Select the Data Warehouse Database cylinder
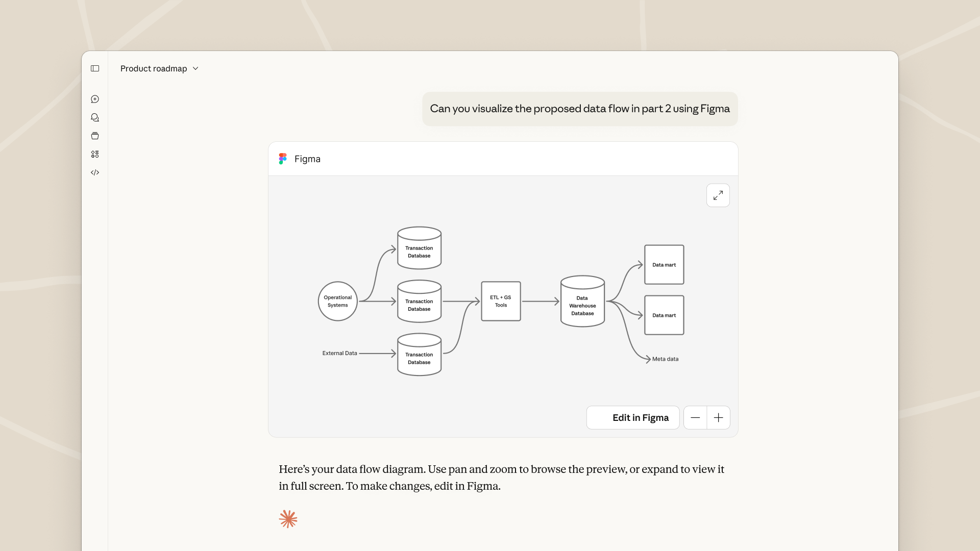This screenshot has width=980, height=551. coord(582,302)
